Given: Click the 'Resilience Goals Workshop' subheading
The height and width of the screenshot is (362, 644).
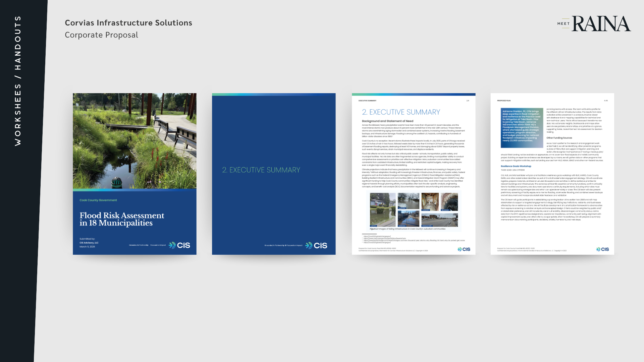Looking at the screenshot, I should [516, 166].
